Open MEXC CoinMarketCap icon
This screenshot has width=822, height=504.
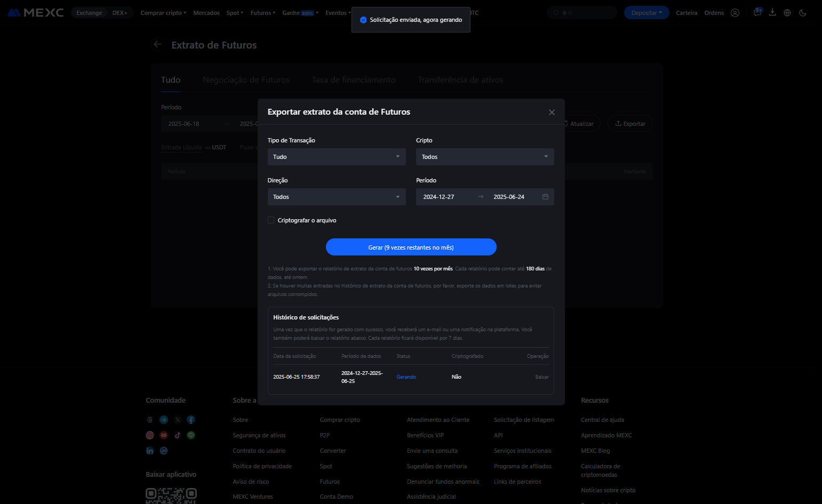tap(164, 451)
